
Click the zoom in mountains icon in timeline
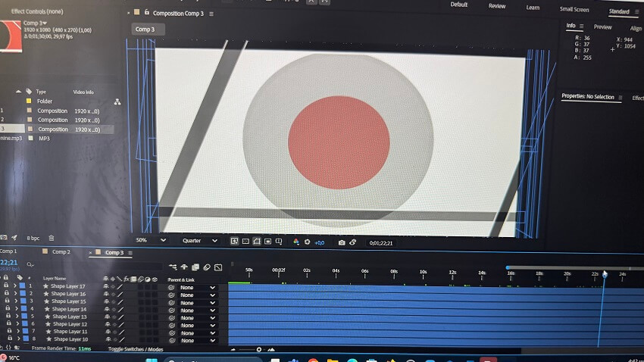tap(271, 350)
